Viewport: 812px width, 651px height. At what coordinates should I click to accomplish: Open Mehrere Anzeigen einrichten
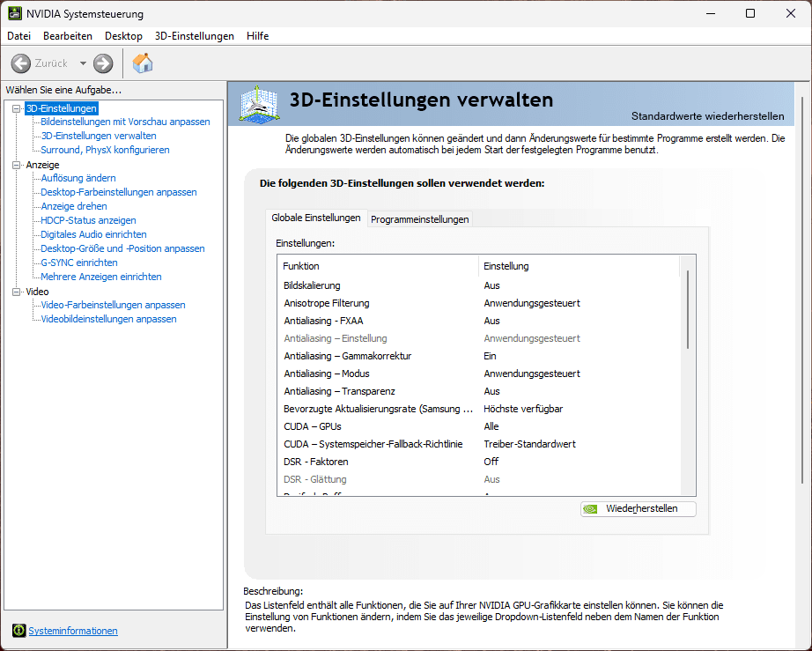coord(101,277)
